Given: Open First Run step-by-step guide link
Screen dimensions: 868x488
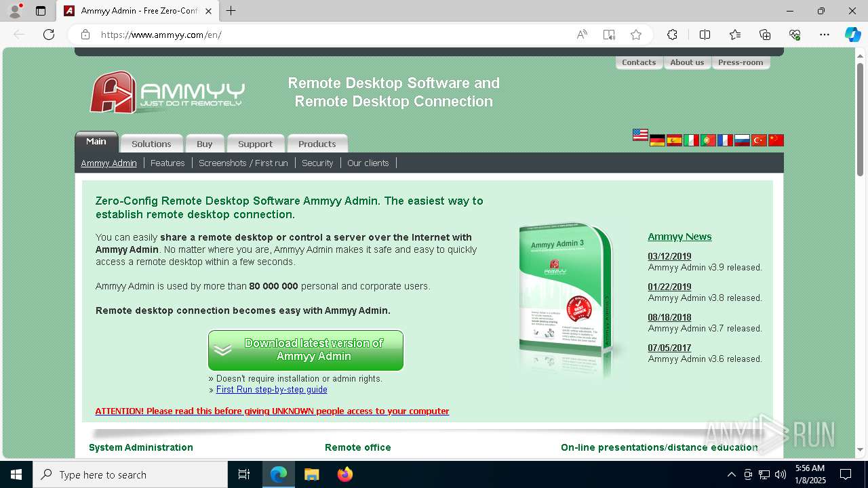Looking at the screenshot, I should coord(272,390).
